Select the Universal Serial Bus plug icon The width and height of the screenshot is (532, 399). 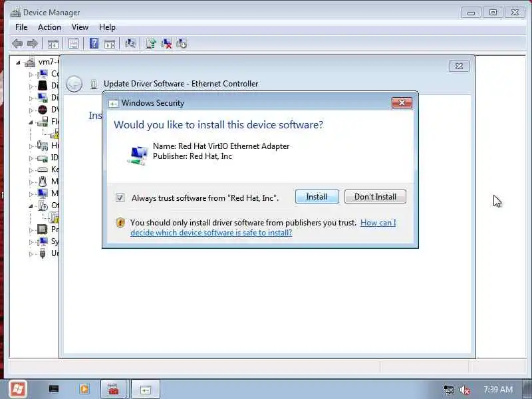(x=43, y=253)
